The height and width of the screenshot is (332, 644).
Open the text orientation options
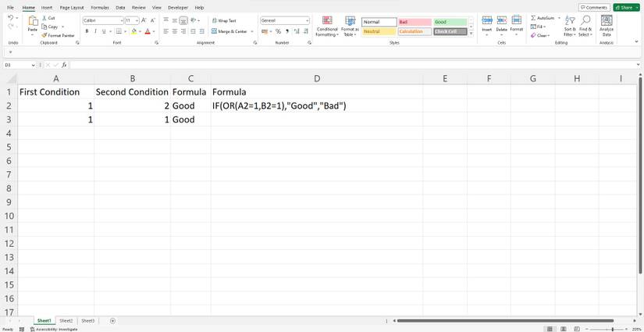pos(194,20)
